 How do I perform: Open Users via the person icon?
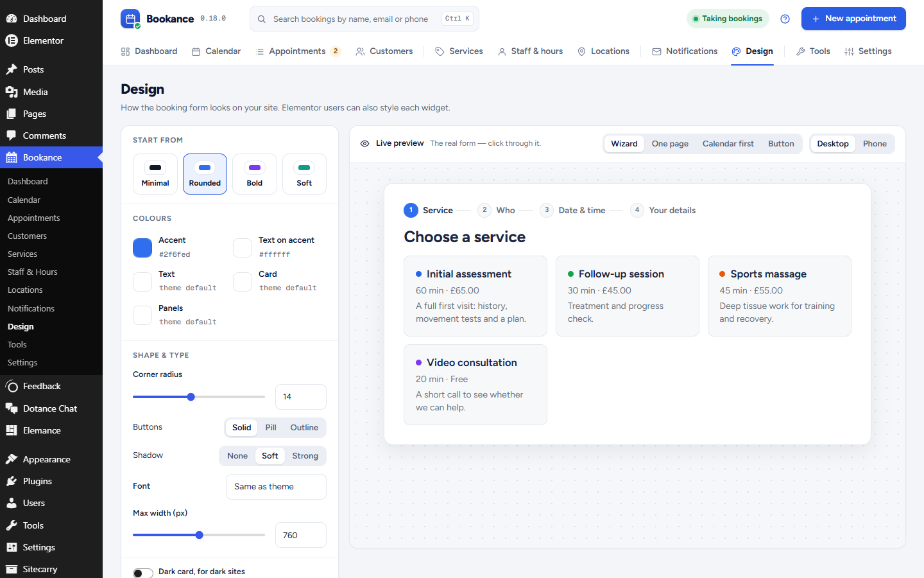coord(12,503)
